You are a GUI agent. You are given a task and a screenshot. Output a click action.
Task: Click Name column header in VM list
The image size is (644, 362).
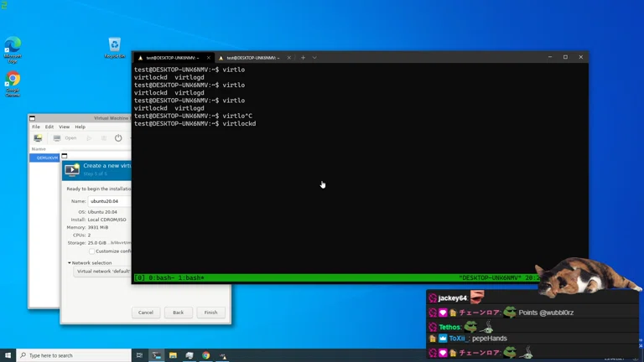tap(39, 149)
